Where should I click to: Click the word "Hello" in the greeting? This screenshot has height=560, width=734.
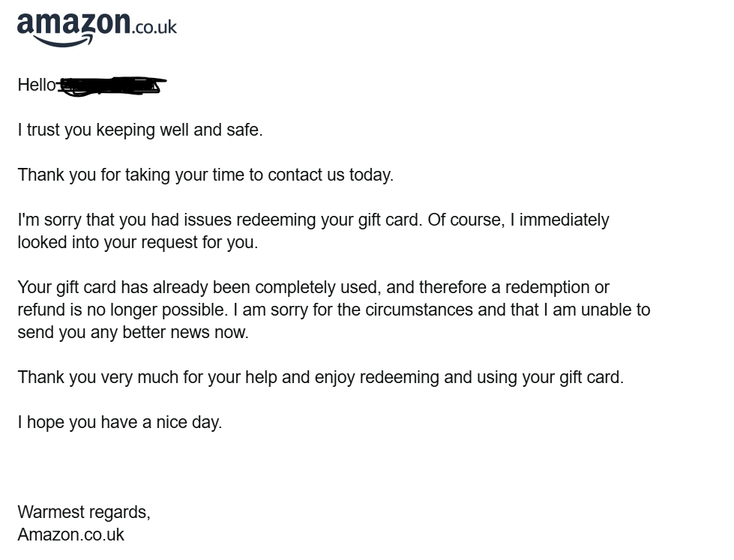37,85
